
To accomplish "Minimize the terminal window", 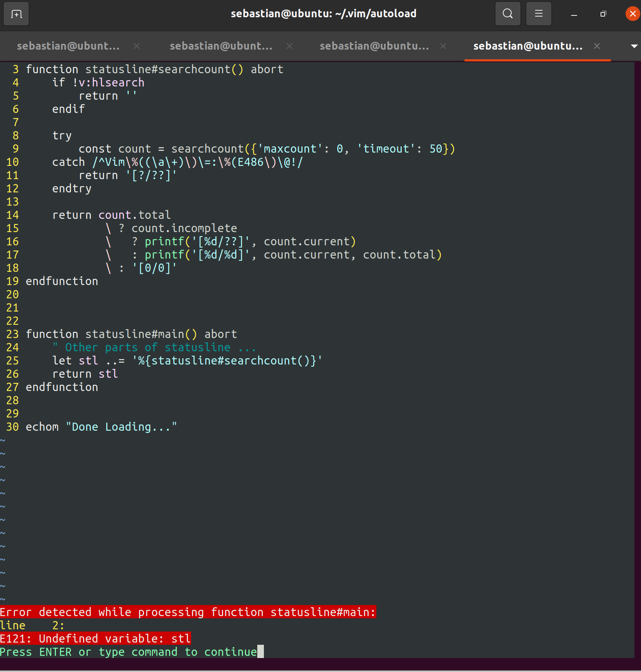I will point(574,14).
